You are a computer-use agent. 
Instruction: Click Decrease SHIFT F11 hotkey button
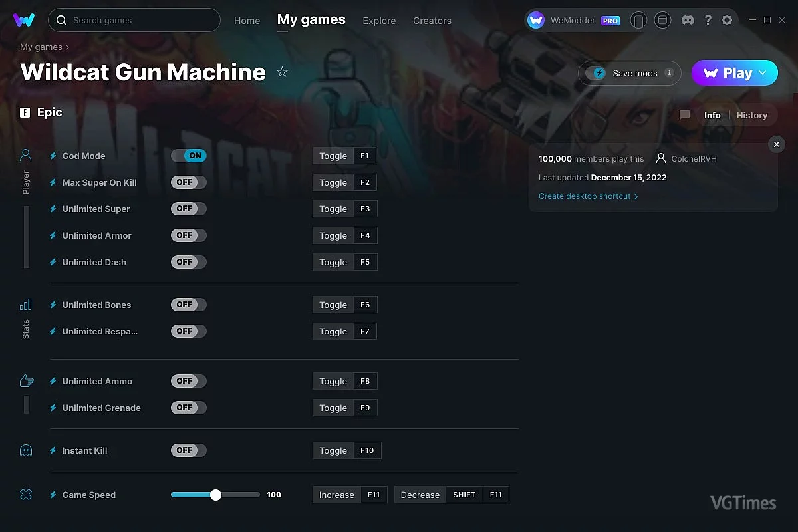point(452,495)
